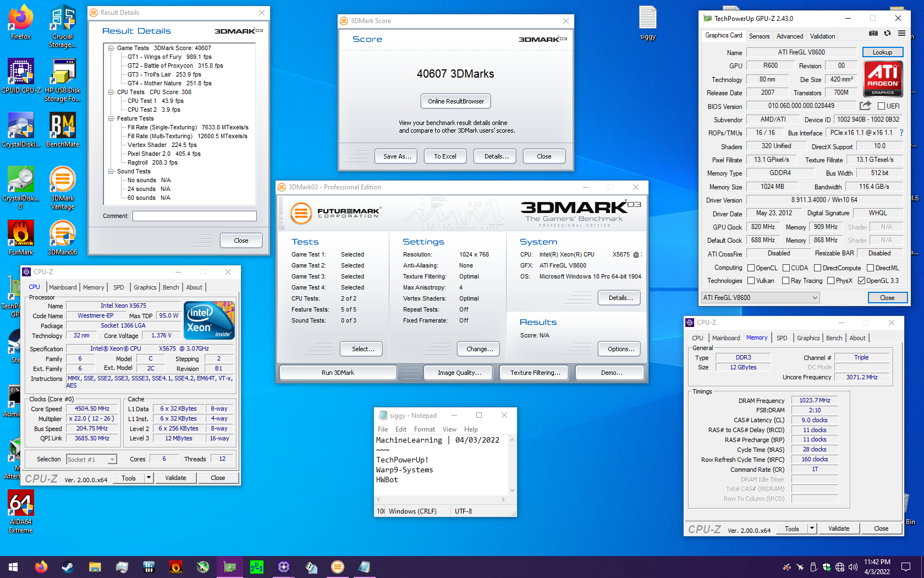Toggle the DirectML checkbox
The height and width of the screenshot is (578, 924).
point(871,268)
